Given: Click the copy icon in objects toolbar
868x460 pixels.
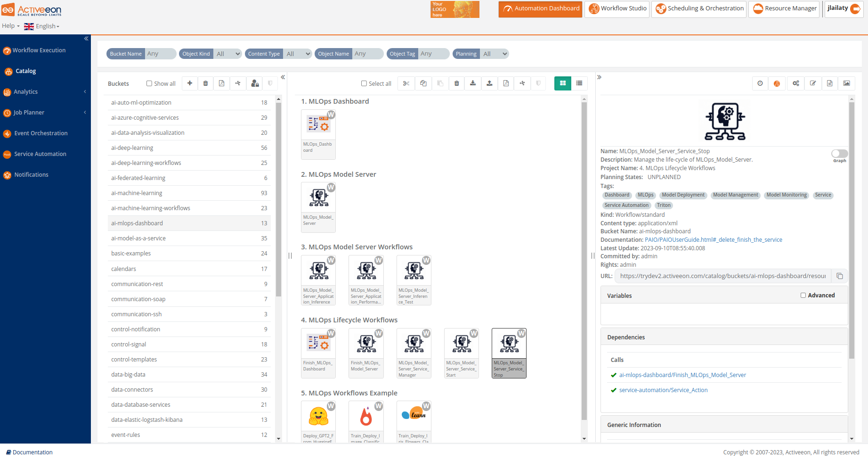Looking at the screenshot, I should [x=423, y=83].
